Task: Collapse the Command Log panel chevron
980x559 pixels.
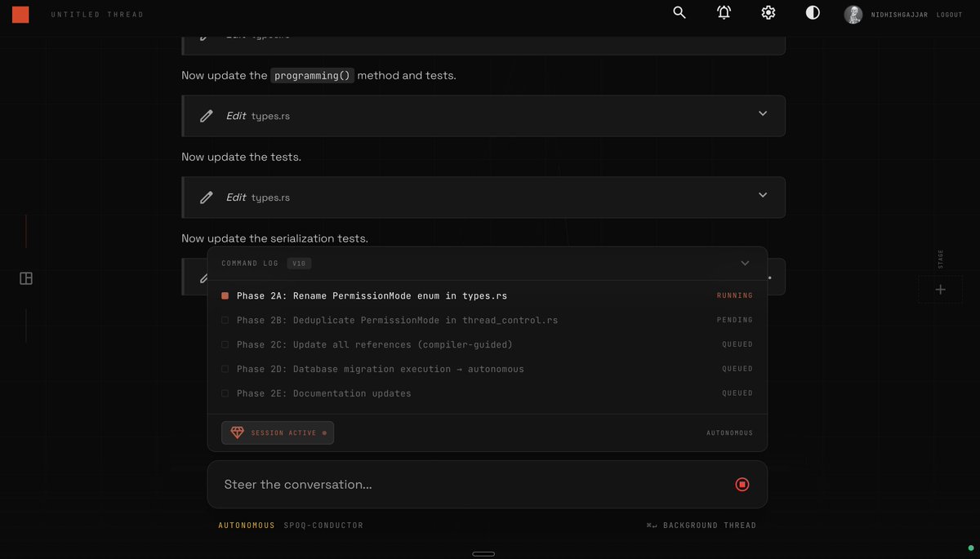Action: pos(745,263)
